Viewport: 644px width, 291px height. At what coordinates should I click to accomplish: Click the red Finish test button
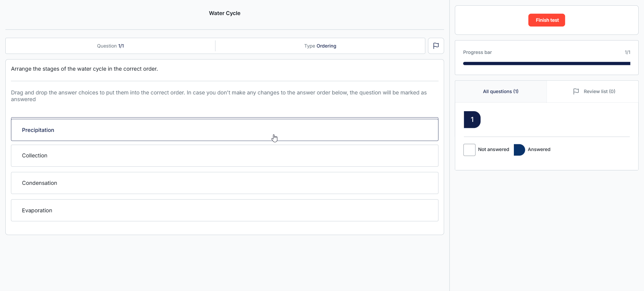click(x=546, y=20)
